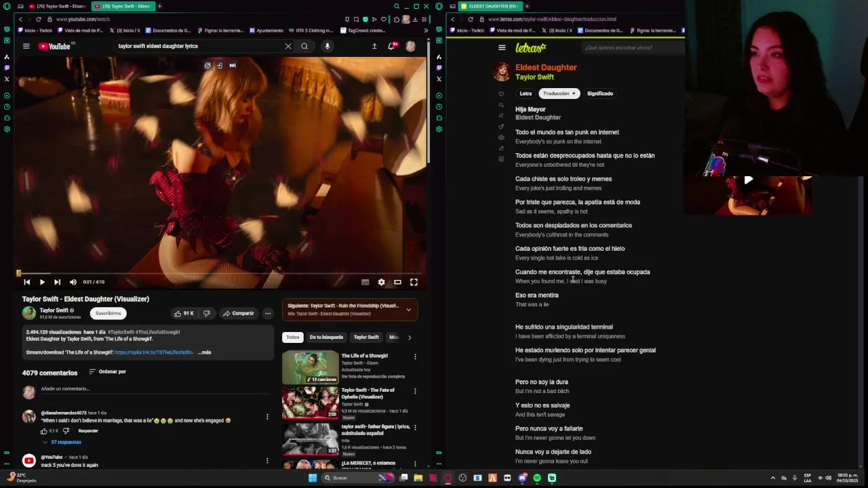This screenshot has height=488, width=868.
Task: Favorite the song with heart icon on Letras
Action: tap(501, 94)
